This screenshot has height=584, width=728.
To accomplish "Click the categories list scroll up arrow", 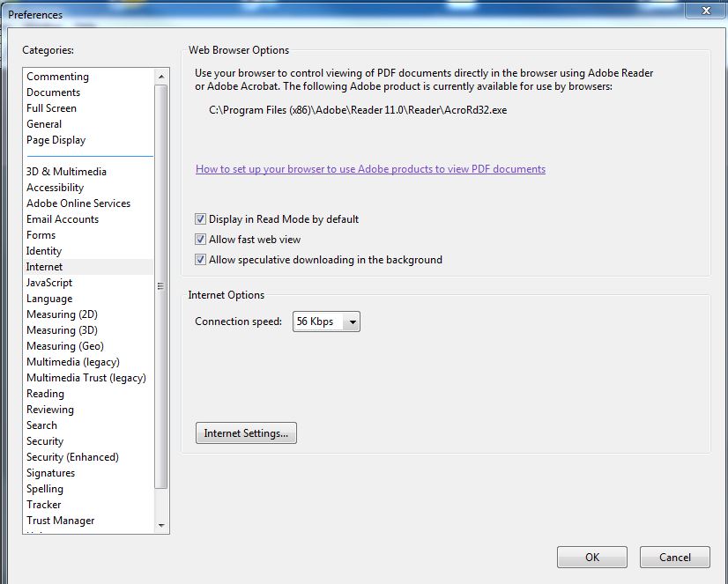I will click(x=161, y=76).
